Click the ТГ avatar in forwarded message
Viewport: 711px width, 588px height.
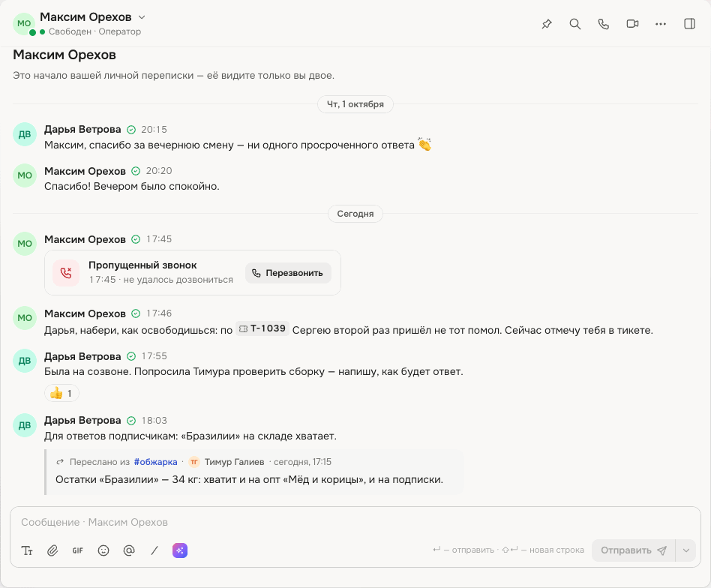click(194, 462)
